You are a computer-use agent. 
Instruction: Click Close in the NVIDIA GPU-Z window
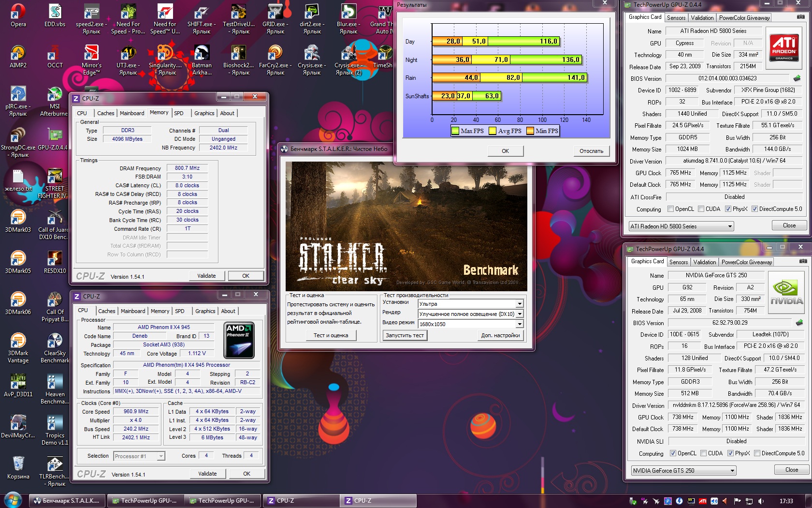[x=792, y=470]
